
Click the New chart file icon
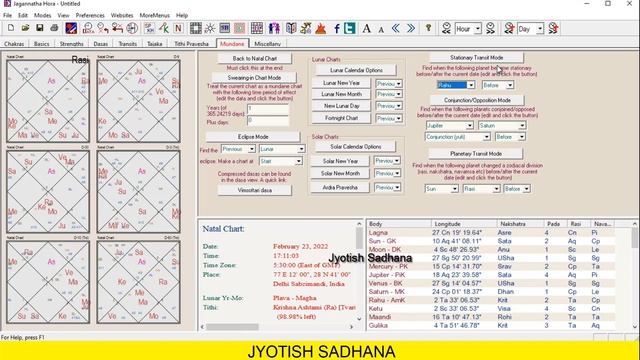coord(11,28)
